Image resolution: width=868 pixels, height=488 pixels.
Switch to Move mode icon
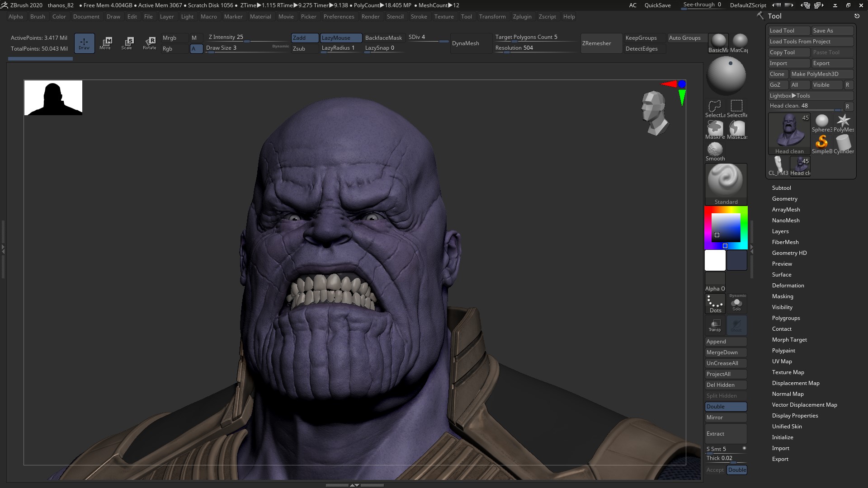105,43
